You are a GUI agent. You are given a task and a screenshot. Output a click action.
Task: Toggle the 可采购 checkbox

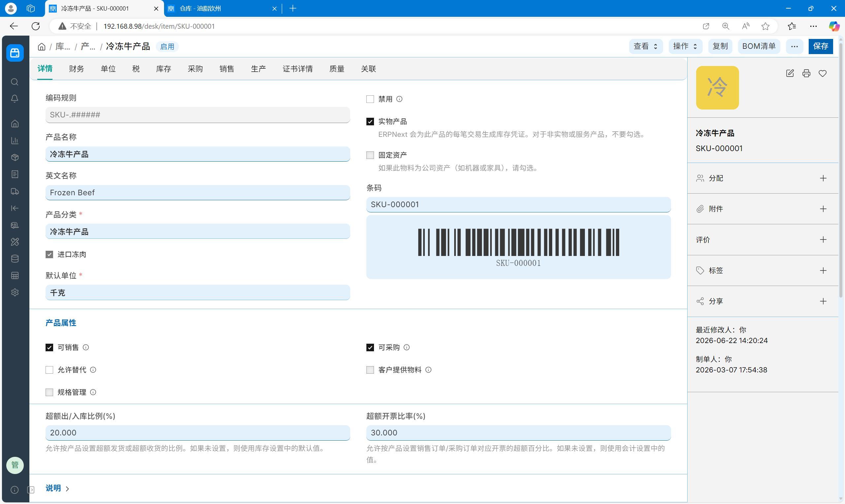tap(370, 347)
